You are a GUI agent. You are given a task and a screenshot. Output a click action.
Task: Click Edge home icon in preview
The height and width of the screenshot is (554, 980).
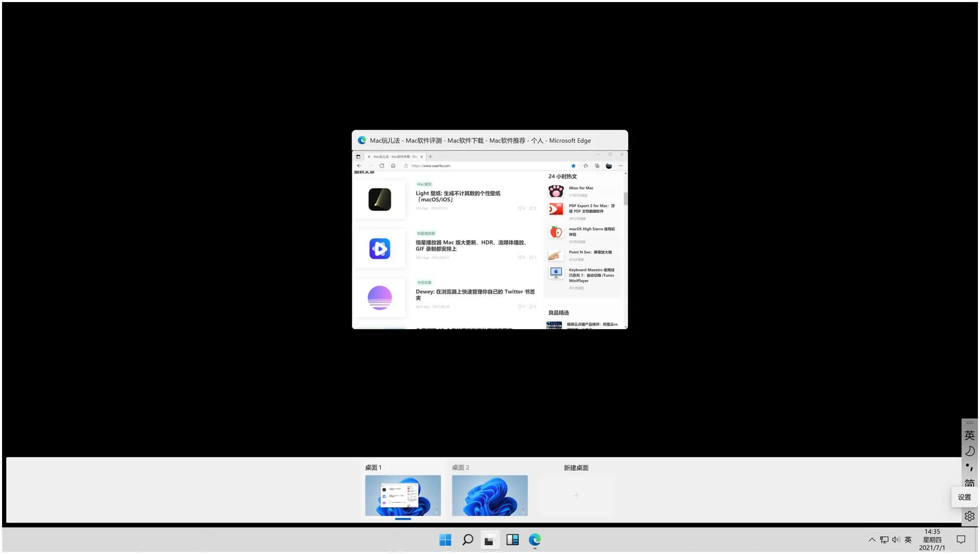click(x=393, y=166)
